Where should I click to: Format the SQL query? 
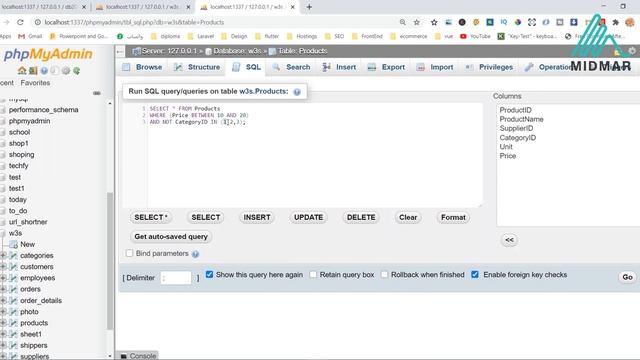tap(453, 218)
